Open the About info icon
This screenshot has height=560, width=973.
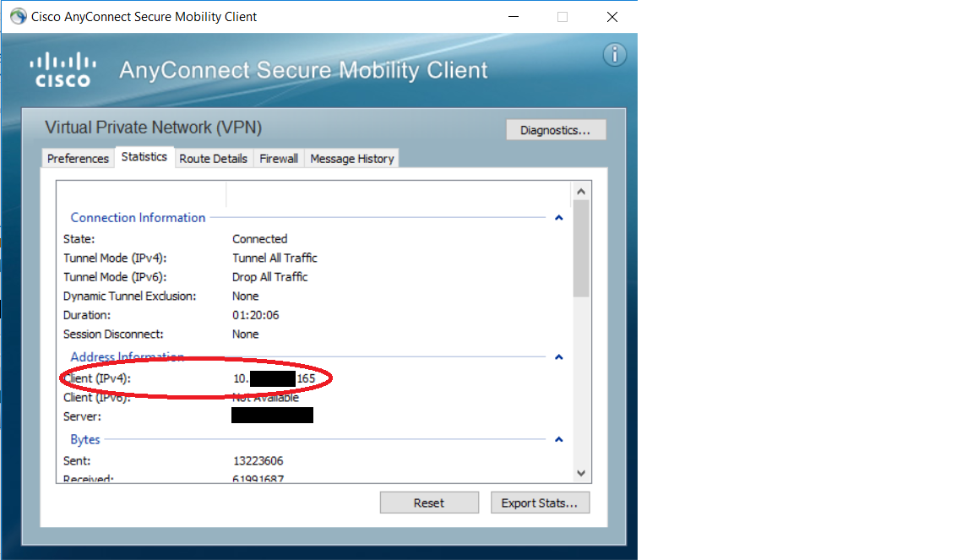(x=614, y=55)
